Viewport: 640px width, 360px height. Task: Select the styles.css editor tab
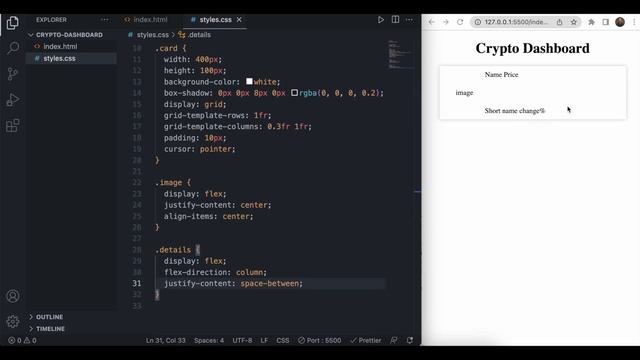click(x=216, y=20)
